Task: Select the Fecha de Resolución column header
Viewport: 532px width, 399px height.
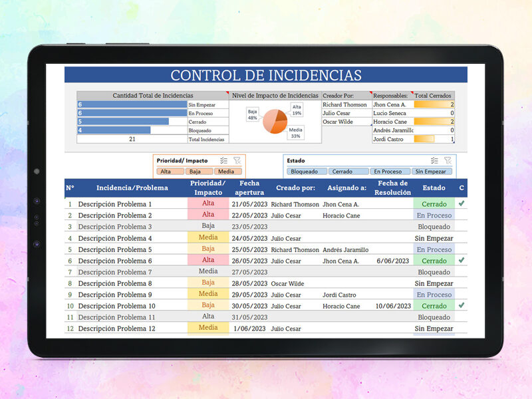Action: click(x=392, y=188)
